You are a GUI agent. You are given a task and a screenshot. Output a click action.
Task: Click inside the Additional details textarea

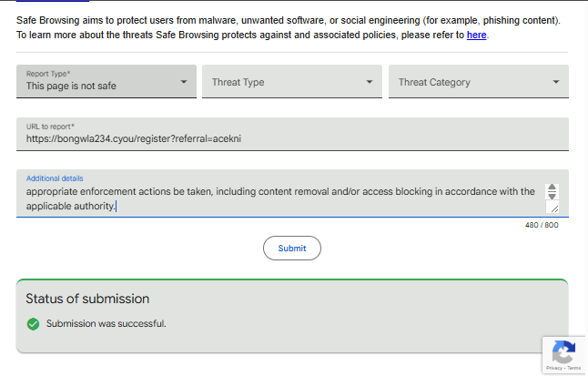coord(282,198)
